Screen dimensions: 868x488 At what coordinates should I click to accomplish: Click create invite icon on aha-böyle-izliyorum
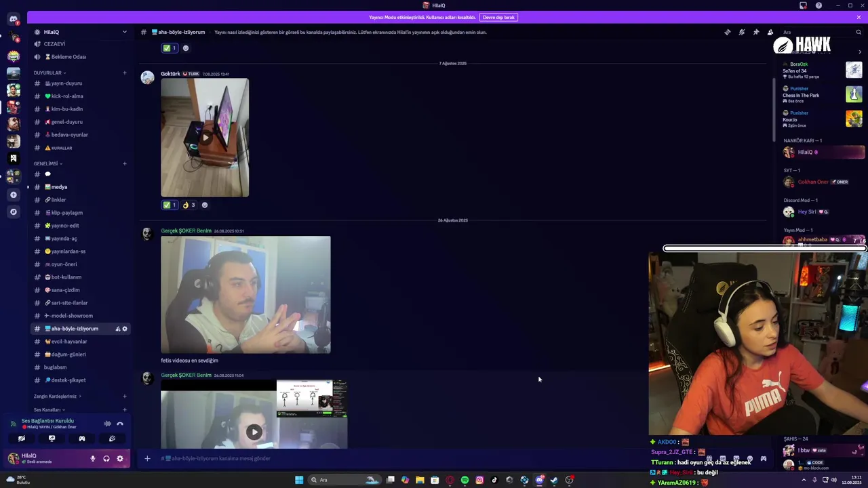pos(117,329)
